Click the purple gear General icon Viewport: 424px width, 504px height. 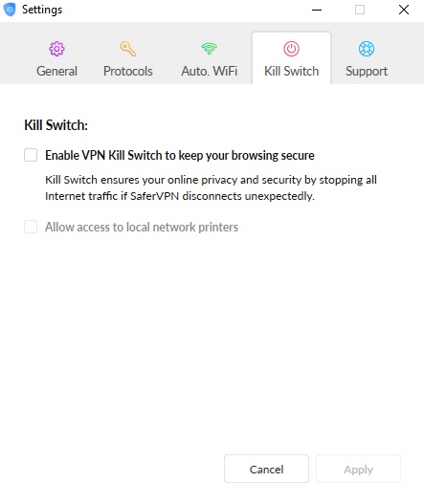point(56,49)
